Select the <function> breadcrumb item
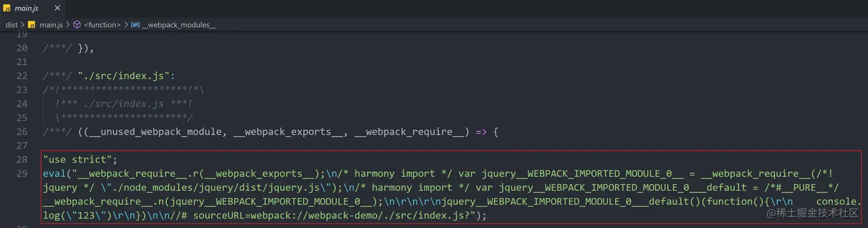Image resolution: width=868 pixels, height=228 pixels. [x=102, y=25]
